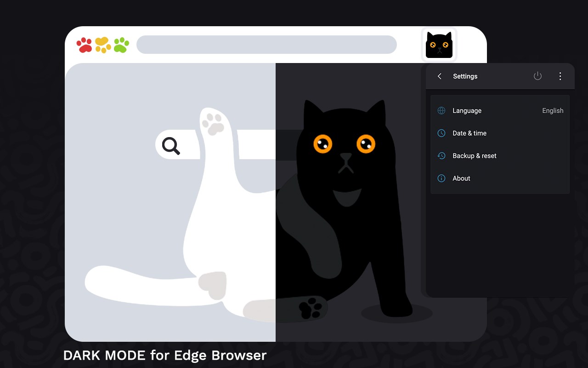Change the English language value
Image resolution: width=588 pixels, height=368 pixels.
coord(553,110)
